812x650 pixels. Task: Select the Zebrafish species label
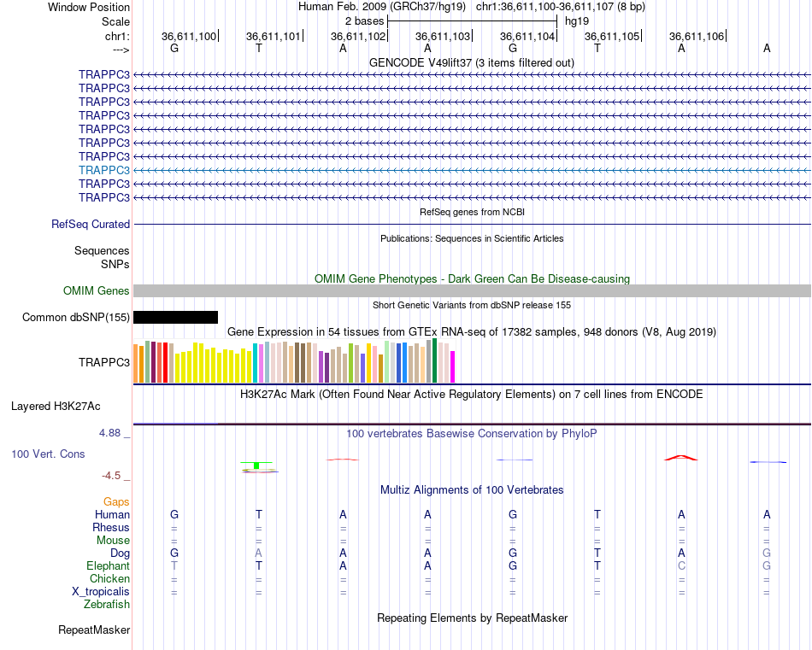[x=107, y=604]
